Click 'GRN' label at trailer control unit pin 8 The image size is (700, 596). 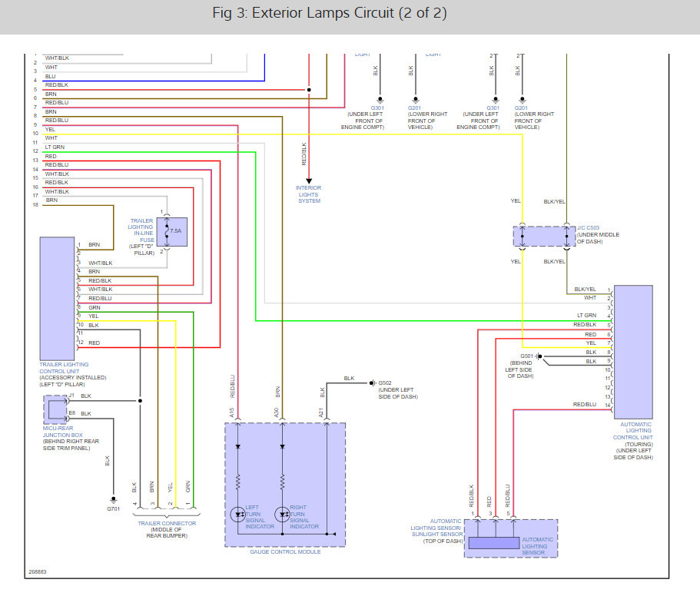pyautogui.click(x=95, y=307)
